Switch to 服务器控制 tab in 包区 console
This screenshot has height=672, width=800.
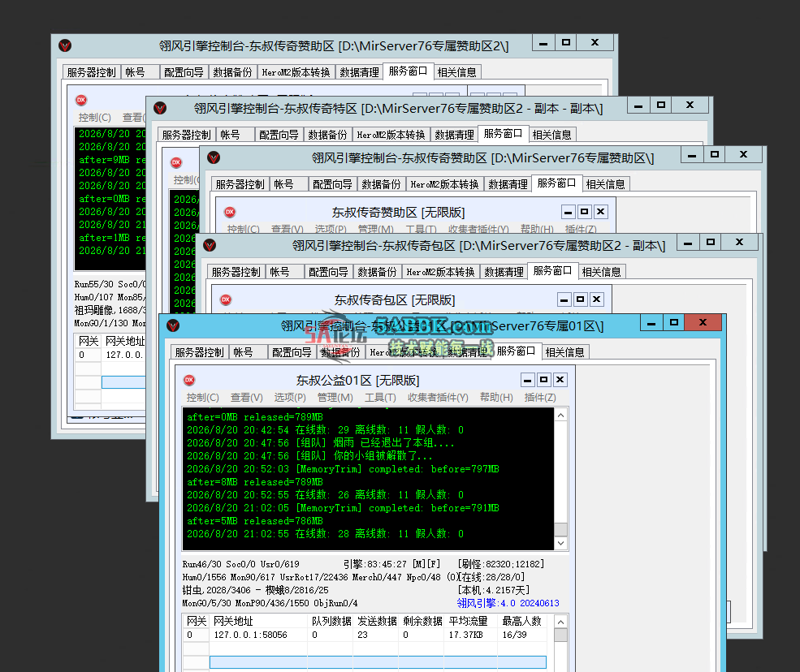[236, 272]
